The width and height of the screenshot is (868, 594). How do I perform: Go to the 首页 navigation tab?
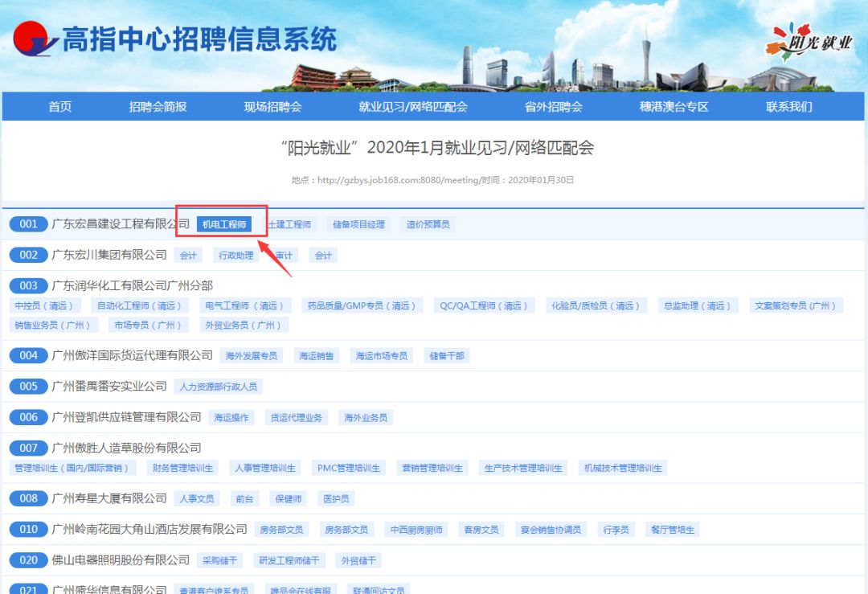[x=59, y=107]
